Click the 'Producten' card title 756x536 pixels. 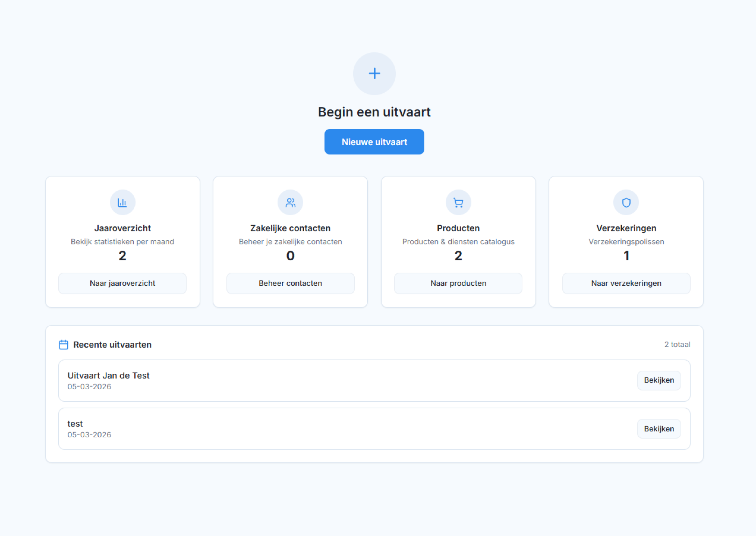458,228
